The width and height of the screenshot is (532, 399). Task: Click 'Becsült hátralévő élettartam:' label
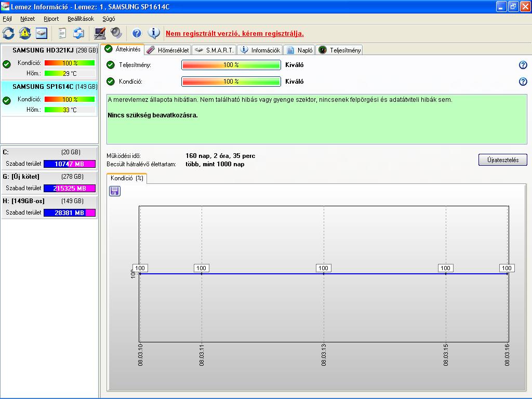click(141, 164)
